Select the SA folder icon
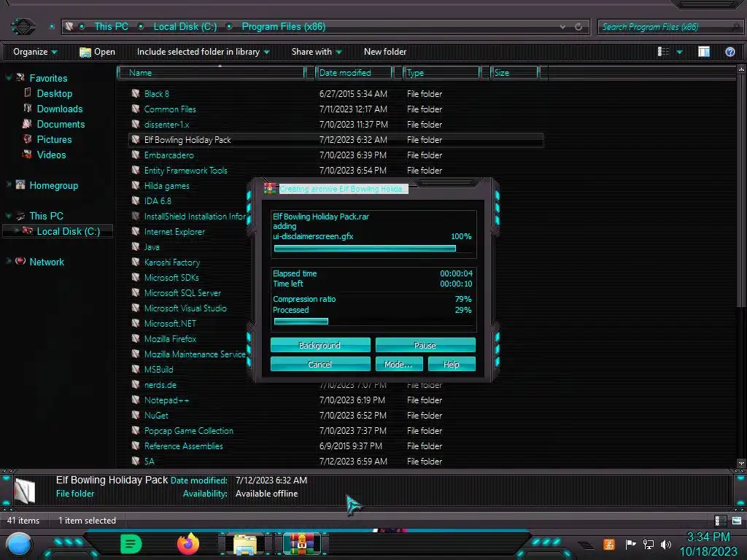 click(x=136, y=461)
